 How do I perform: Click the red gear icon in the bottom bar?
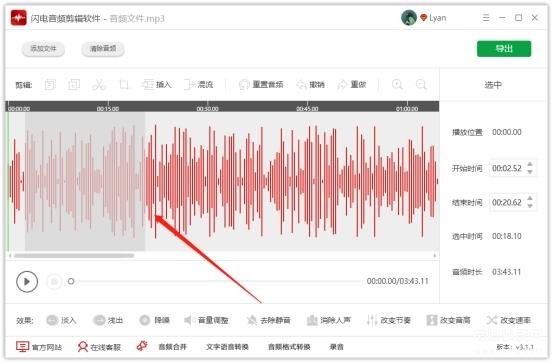click(142, 346)
